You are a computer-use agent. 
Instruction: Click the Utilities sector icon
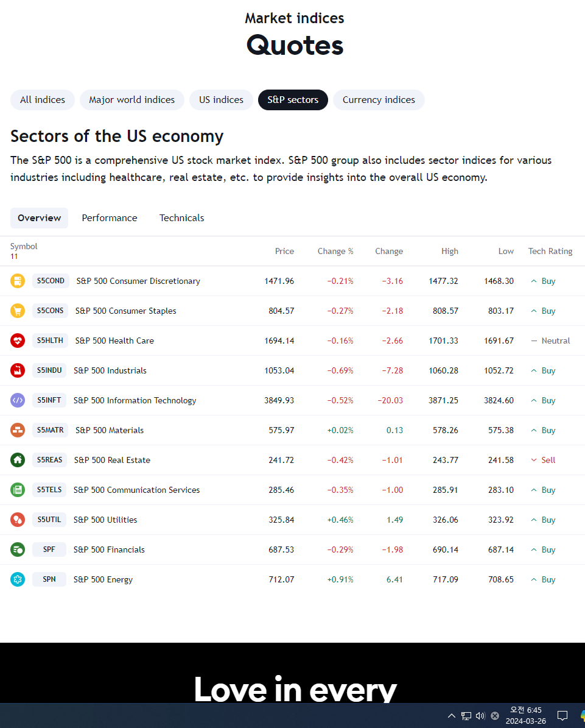click(18, 520)
